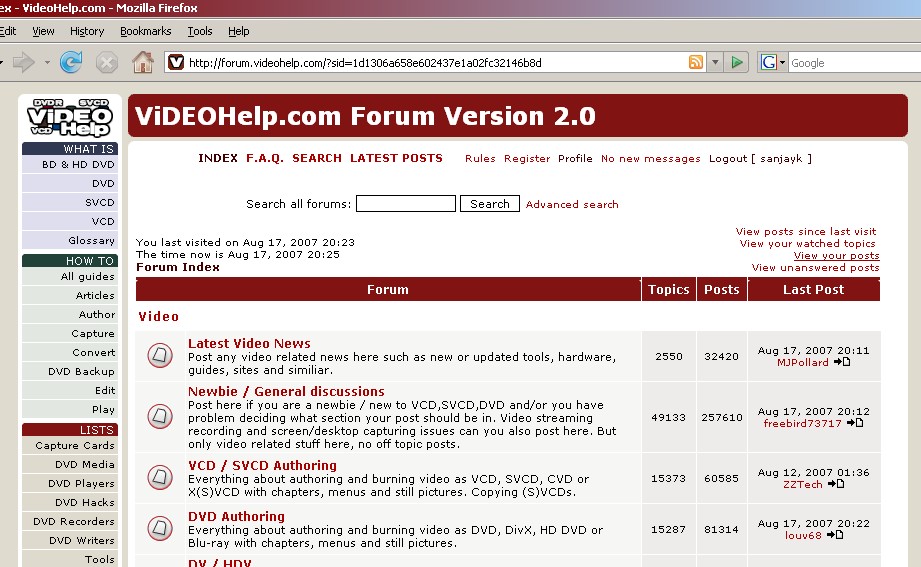Open the DVD Hacks list link
The height and width of the screenshot is (567, 921).
coord(70,502)
